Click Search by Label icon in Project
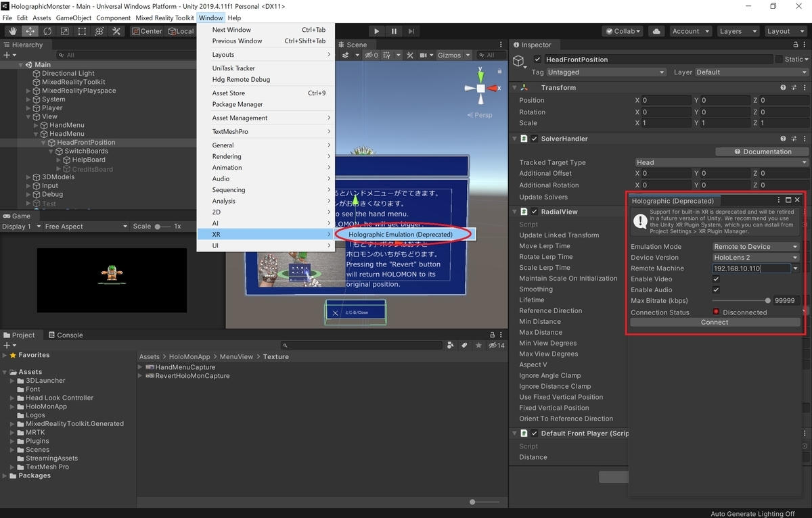 click(464, 345)
